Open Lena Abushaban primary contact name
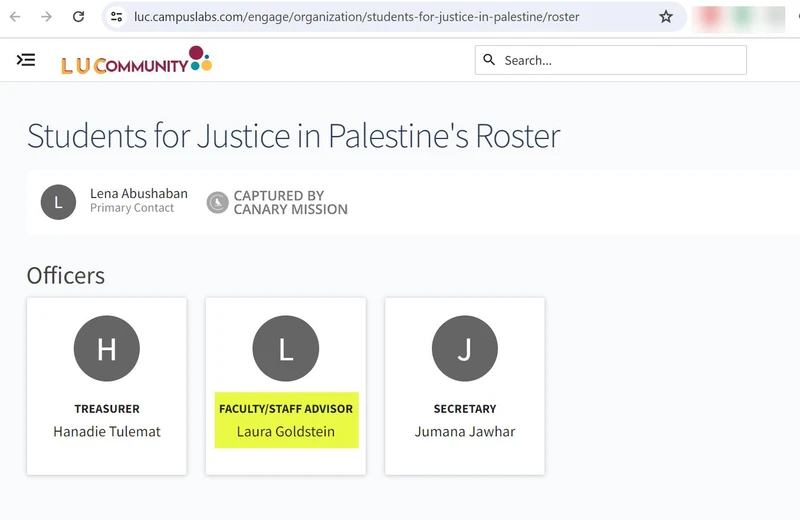 coord(139,194)
